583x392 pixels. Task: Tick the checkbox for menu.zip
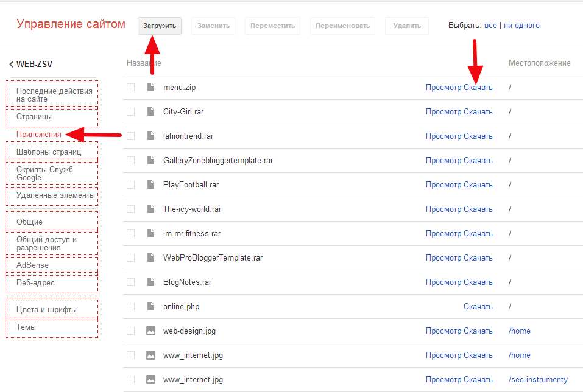pyautogui.click(x=130, y=88)
